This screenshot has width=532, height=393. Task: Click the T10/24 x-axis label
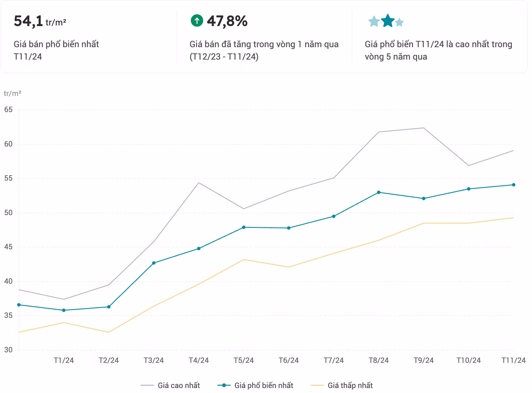point(468,360)
